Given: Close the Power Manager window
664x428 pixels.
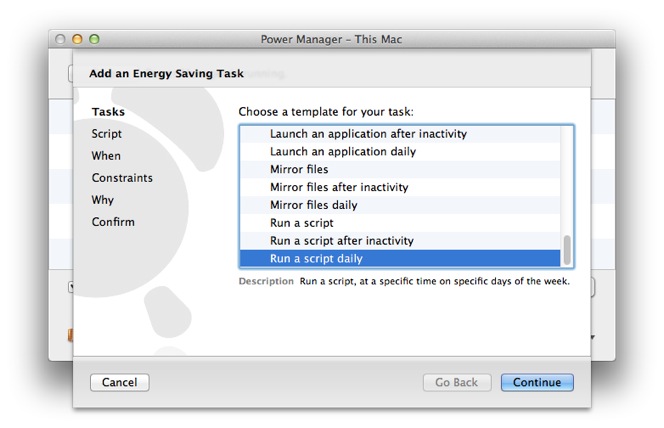Looking at the screenshot, I should (x=60, y=39).
